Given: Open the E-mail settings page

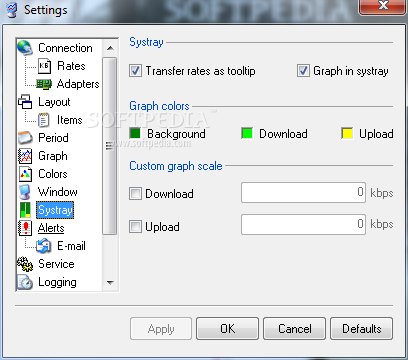Looking at the screenshot, I should 71,246.
